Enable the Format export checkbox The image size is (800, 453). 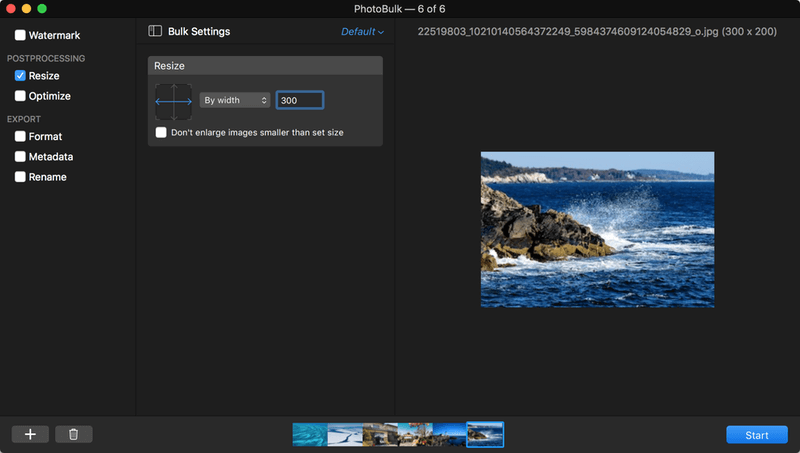click(20, 136)
